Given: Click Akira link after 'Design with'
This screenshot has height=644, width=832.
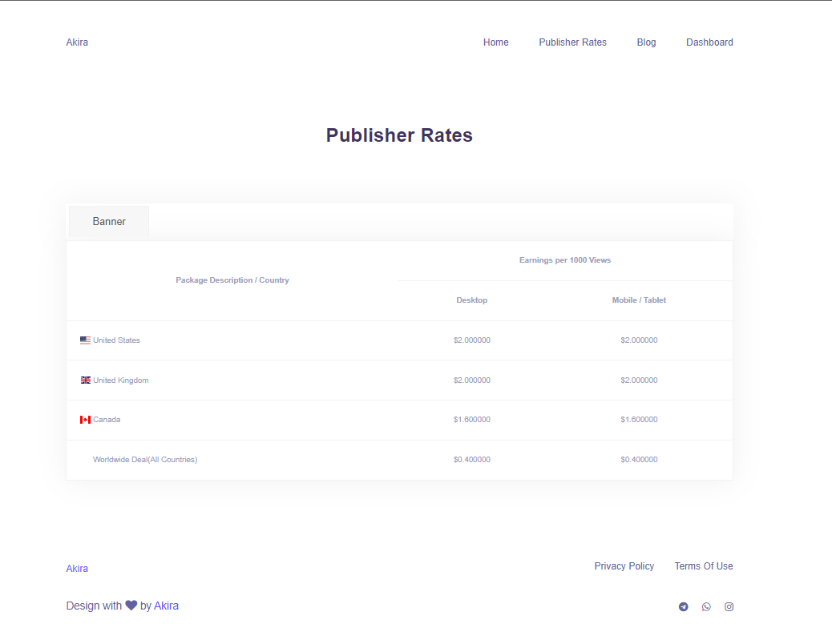Looking at the screenshot, I should (166, 606).
